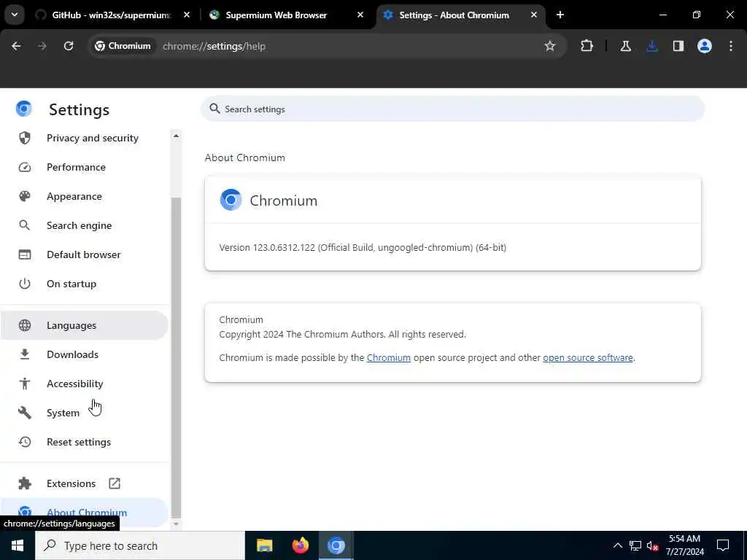The image size is (747, 560).
Task: Open the Chrome Labs flask icon
Action: click(x=625, y=46)
